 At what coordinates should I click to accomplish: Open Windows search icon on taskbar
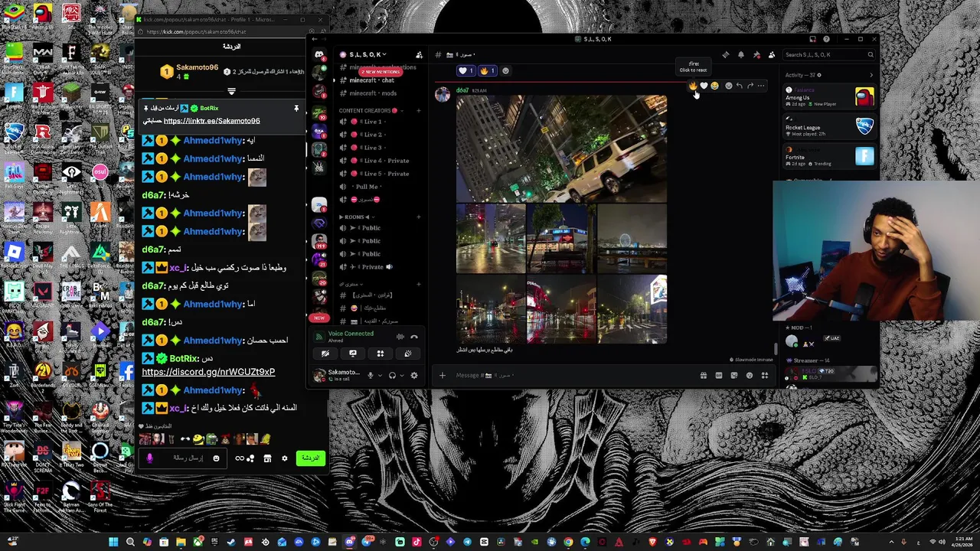pyautogui.click(x=130, y=542)
